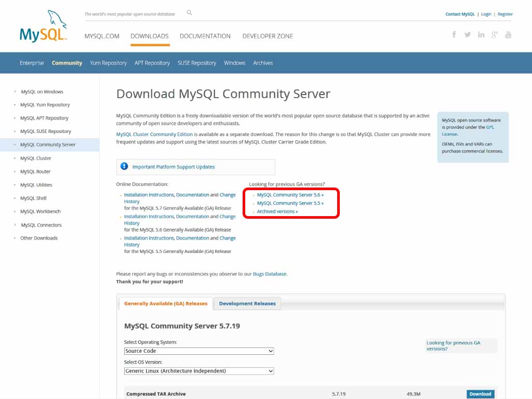Select Generally Available (GA) Releases tab
Image resolution: width=532 pixels, height=399 pixels.
(x=166, y=303)
